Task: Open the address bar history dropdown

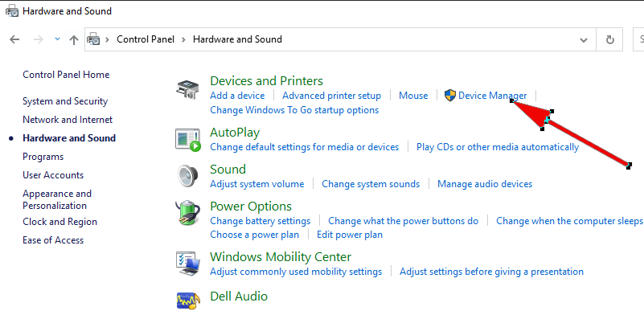Action: (x=583, y=40)
